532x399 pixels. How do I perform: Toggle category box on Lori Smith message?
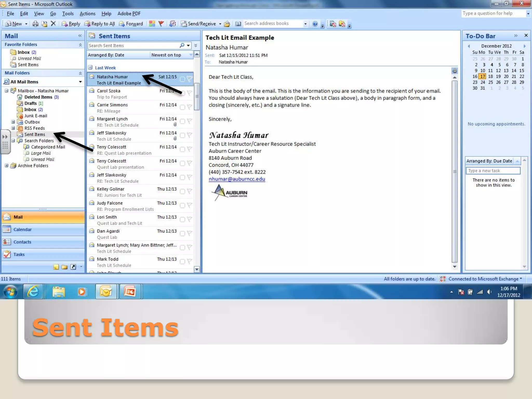(x=182, y=220)
